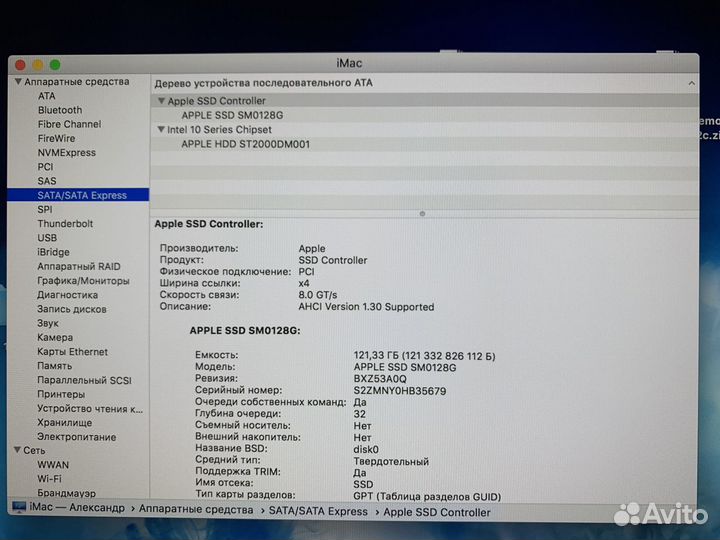Click the GPT (Таблица разделов GUID) value
Screen dimensions: 720x540
coord(427,497)
